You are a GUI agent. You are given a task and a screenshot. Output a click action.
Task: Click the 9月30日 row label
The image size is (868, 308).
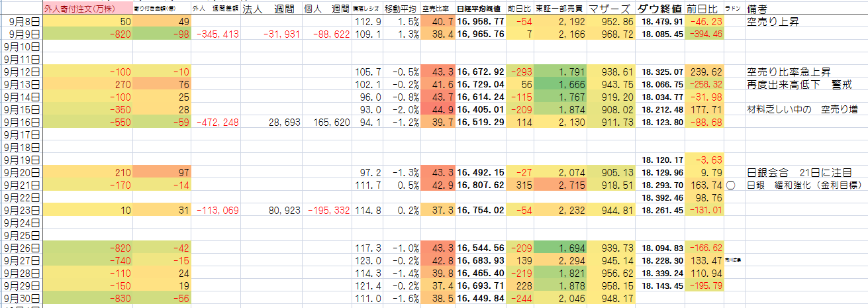click(21, 299)
